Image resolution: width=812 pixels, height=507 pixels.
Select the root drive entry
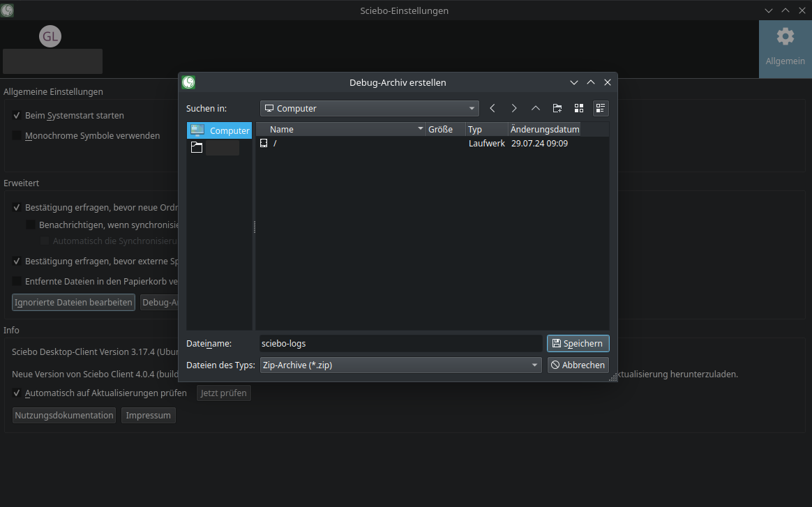tap(275, 143)
